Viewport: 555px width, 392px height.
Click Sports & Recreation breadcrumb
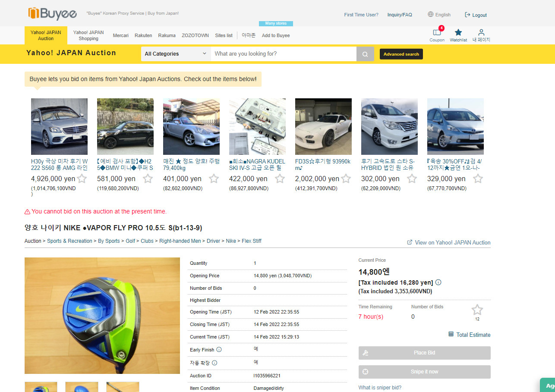(69, 241)
